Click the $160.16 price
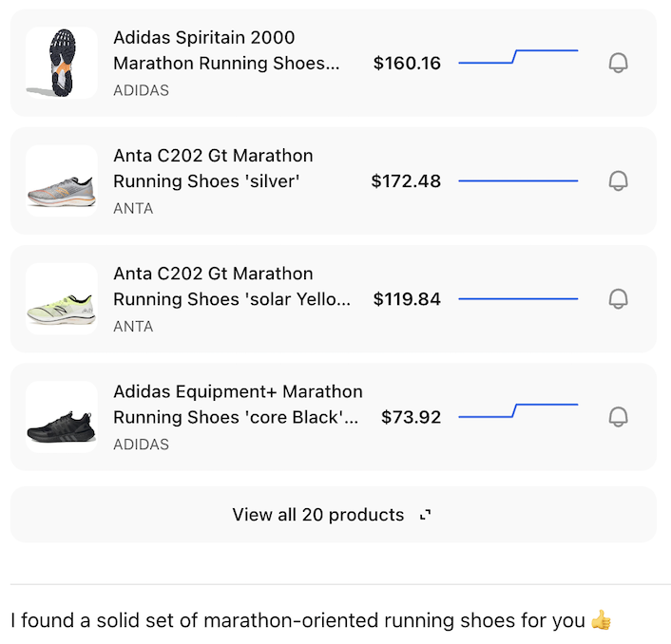671x644 pixels. (407, 64)
